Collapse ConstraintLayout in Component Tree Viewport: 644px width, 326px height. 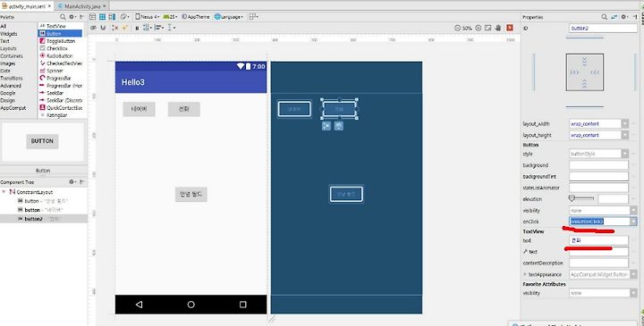click(x=4, y=191)
